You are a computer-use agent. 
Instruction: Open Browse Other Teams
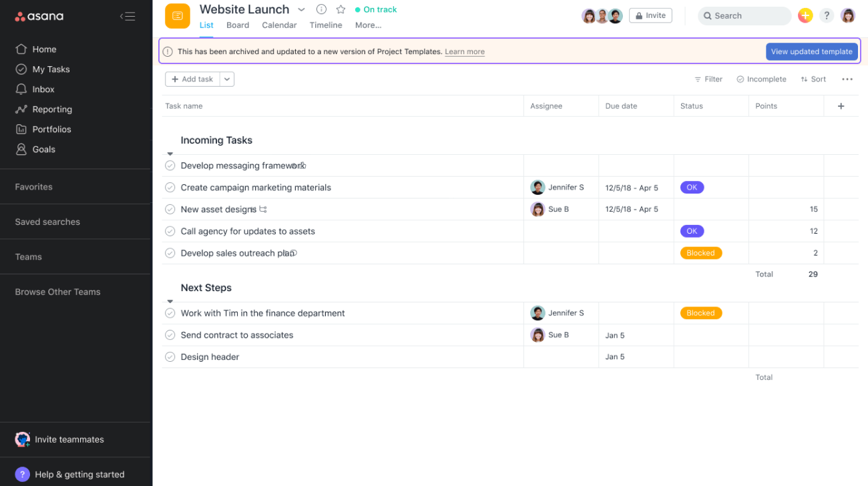click(58, 292)
